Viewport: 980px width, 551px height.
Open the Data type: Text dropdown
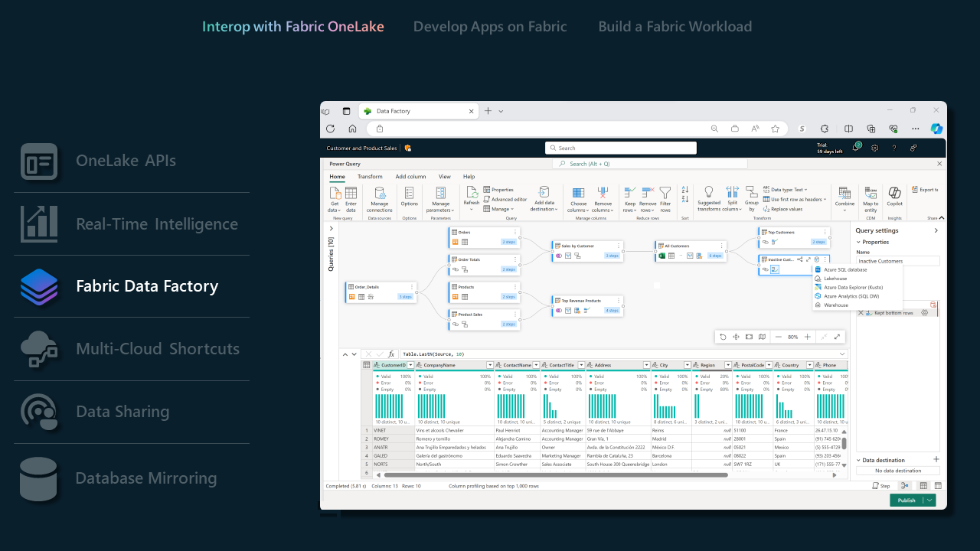coord(805,190)
